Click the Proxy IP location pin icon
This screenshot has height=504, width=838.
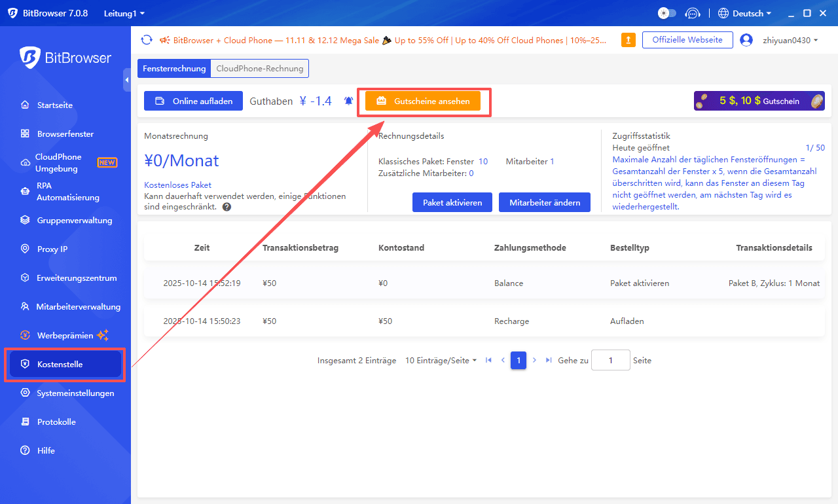pyautogui.click(x=25, y=249)
